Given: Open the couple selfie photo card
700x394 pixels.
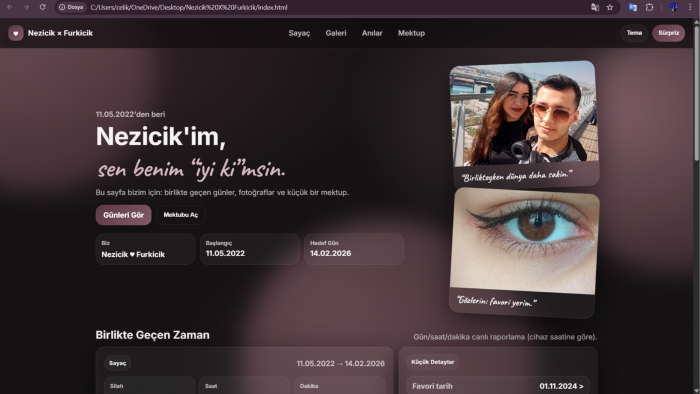Looking at the screenshot, I should coord(524,124).
